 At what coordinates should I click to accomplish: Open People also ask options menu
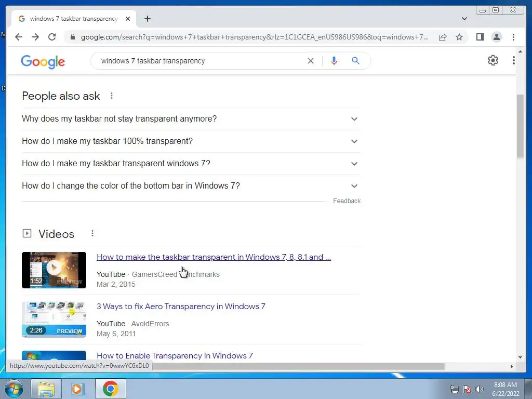[112, 96]
